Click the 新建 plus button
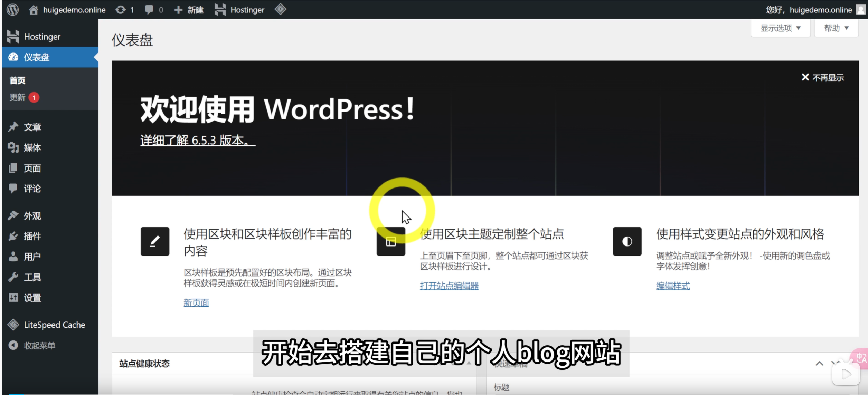Screen dimensions: 868x395 [x=189, y=10]
